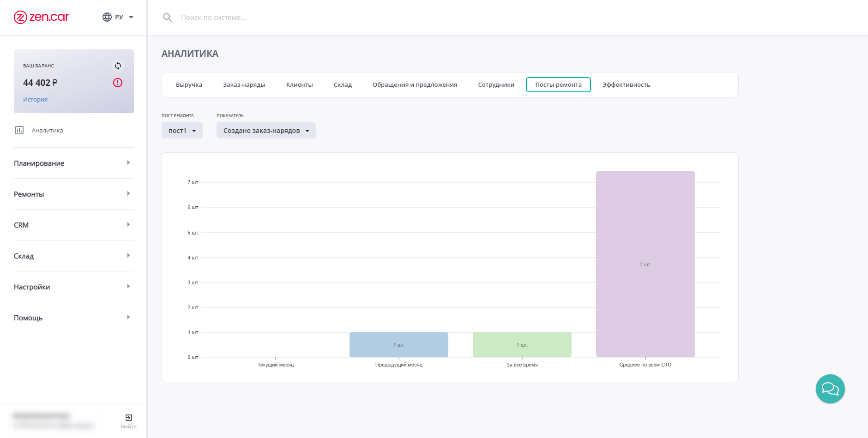
Task: Switch to the Склад analytics tab
Action: (343, 84)
